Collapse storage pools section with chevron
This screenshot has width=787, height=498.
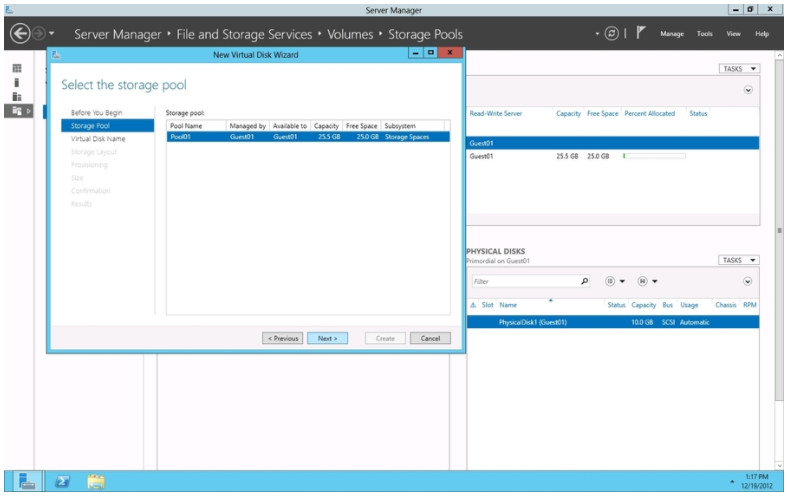[x=748, y=90]
